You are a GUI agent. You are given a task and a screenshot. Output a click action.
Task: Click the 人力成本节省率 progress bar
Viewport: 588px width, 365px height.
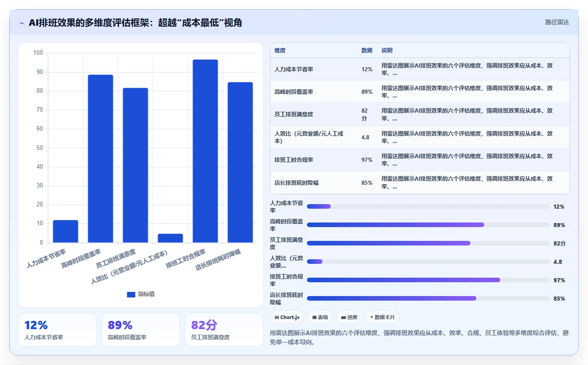click(428, 206)
